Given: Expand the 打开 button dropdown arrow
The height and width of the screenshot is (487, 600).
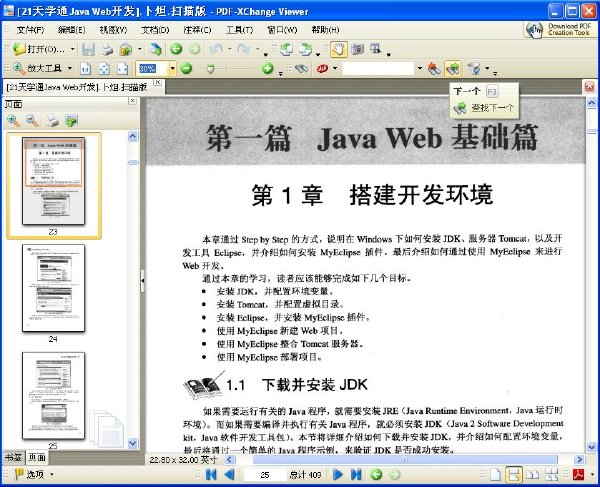Looking at the screenshot, I should (x=72, y=49).
